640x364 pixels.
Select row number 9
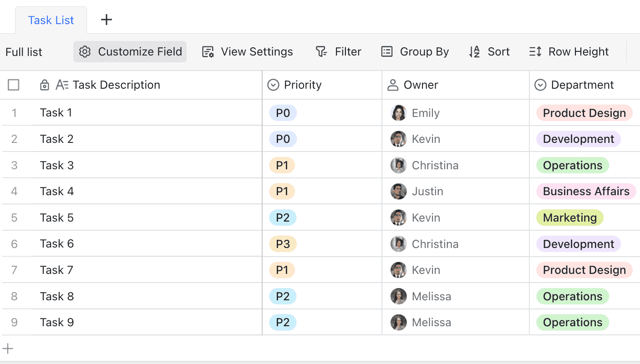(x=14, y=323)
